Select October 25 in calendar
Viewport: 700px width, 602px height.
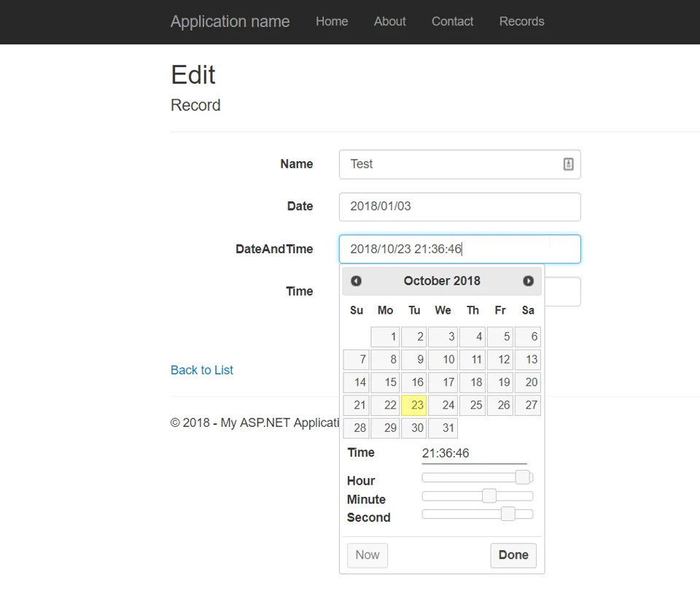click(x=472, y=405)
